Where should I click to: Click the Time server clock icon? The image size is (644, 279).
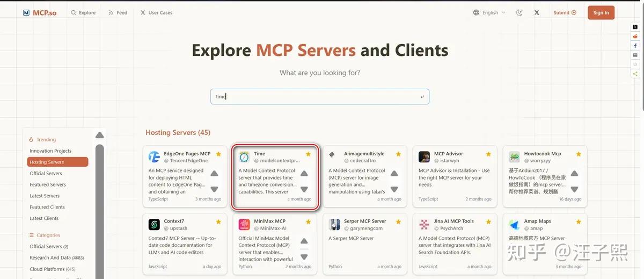[x=244, y=157]
